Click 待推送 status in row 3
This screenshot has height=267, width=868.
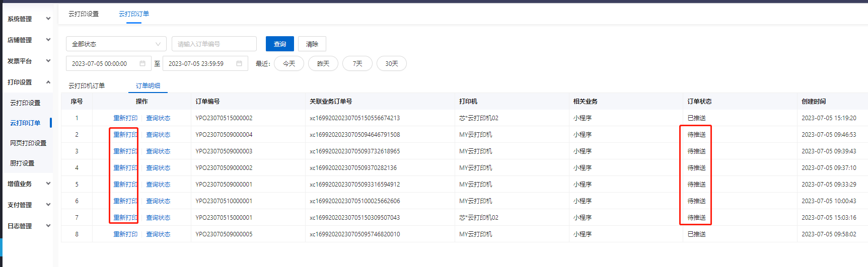click(696, 151)
